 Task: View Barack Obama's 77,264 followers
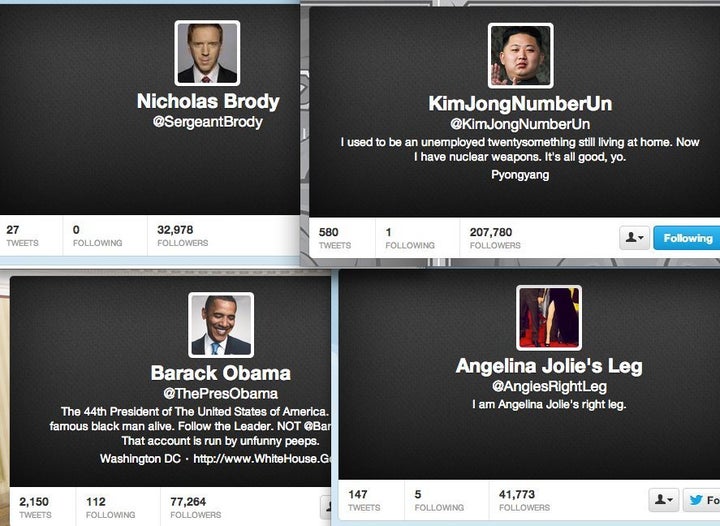pos(196,508)
